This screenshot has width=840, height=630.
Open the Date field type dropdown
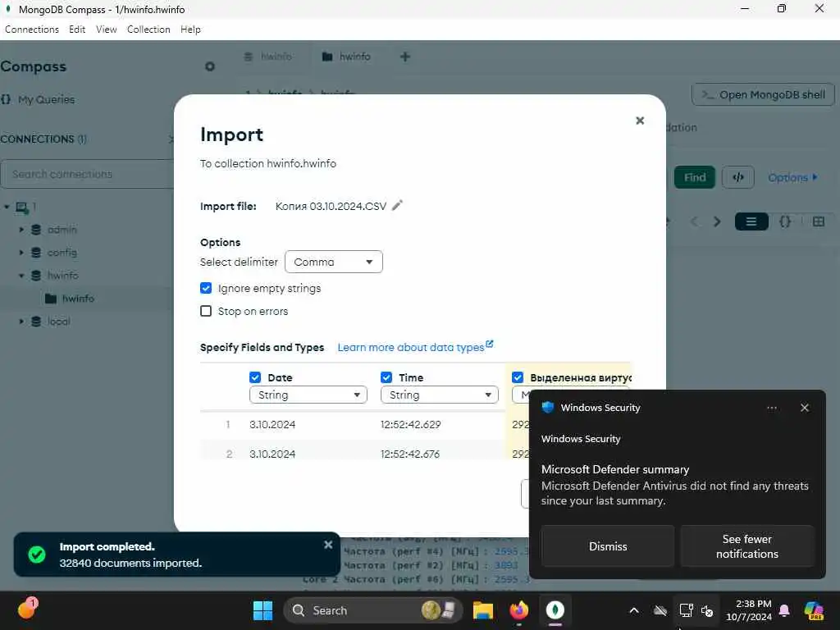tap(308, 395)
